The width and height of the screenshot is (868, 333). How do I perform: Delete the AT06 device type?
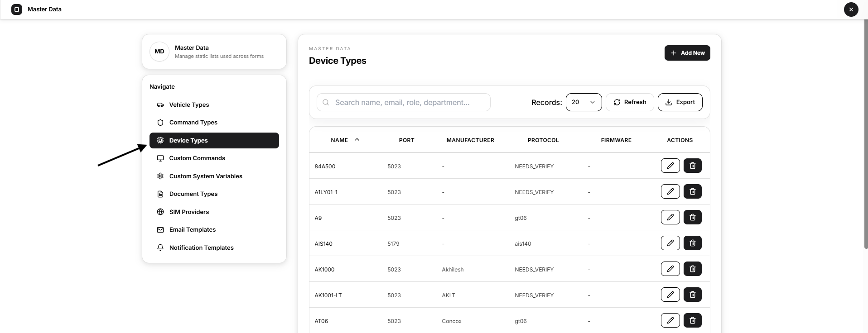coord(692,320)
